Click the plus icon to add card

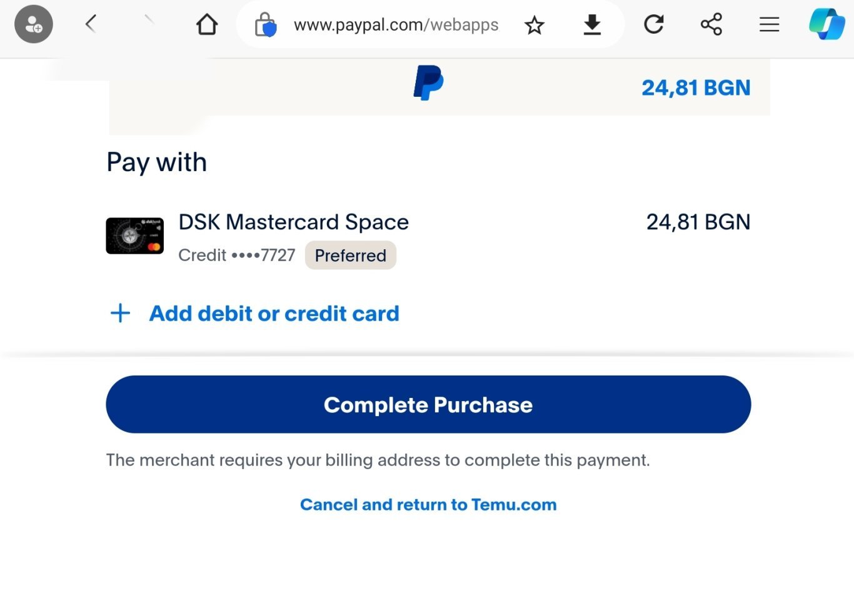point(121,313)
